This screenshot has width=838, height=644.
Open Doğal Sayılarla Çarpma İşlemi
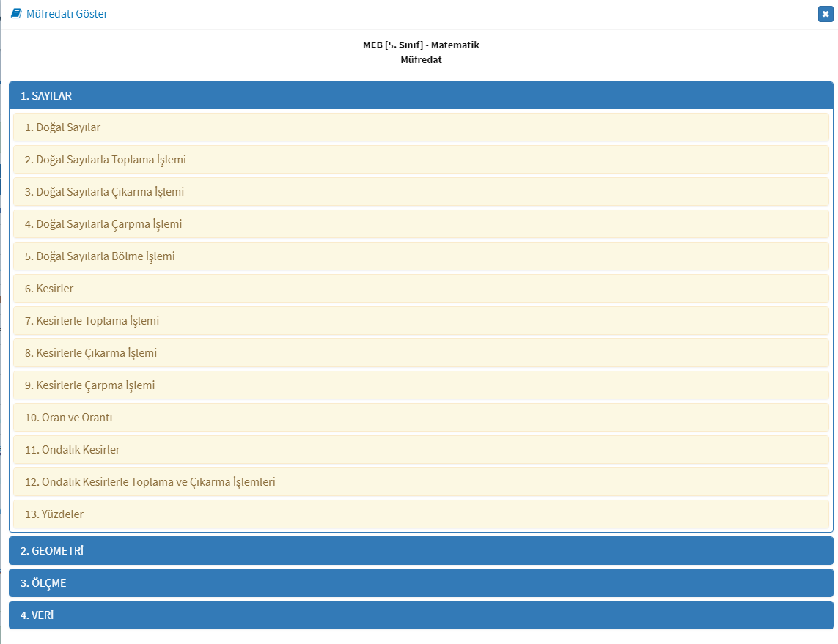point(421,223)
